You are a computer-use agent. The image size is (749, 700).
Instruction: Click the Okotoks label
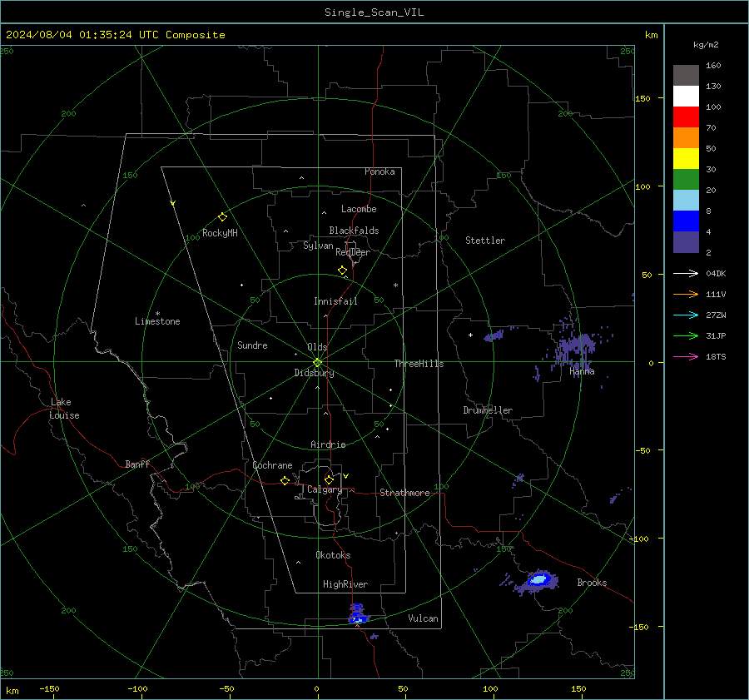coord(333,555)
